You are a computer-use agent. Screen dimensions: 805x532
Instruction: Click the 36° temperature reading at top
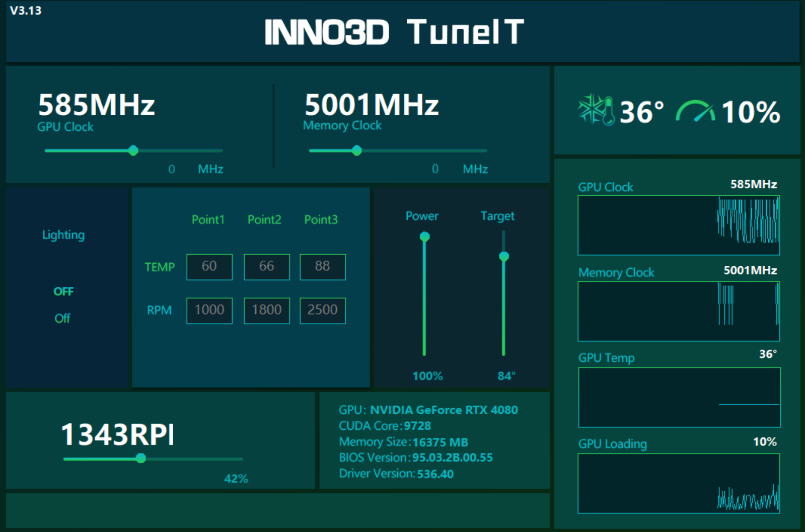[x=641, y=112]
